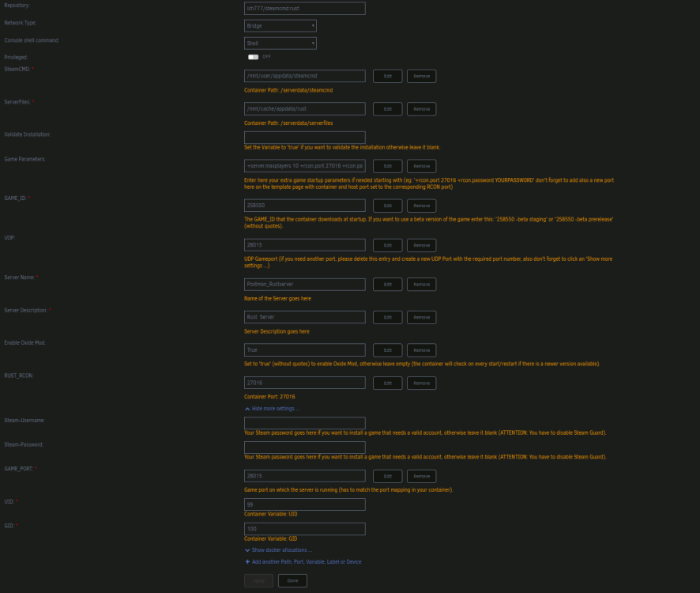Edit the Game Parameters entry
Image resolution: width=700 pixels, height=593 pixels.
coord(387,166)
